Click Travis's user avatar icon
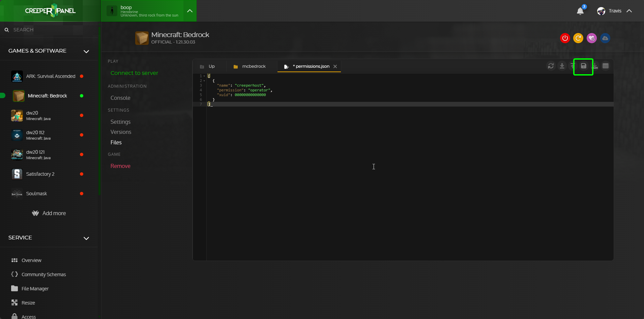 (x=601, y=11)
